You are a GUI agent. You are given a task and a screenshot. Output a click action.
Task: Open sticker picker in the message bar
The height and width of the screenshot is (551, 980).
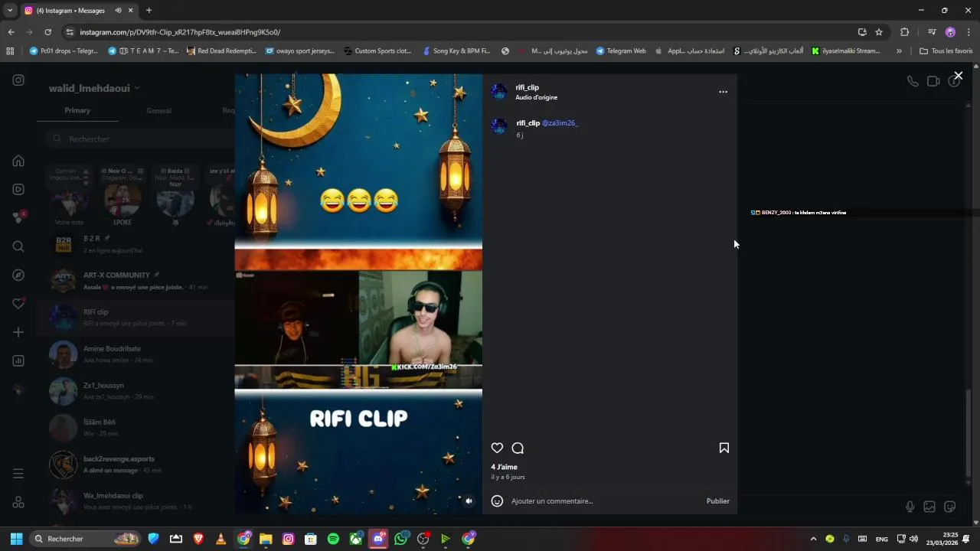950,507
